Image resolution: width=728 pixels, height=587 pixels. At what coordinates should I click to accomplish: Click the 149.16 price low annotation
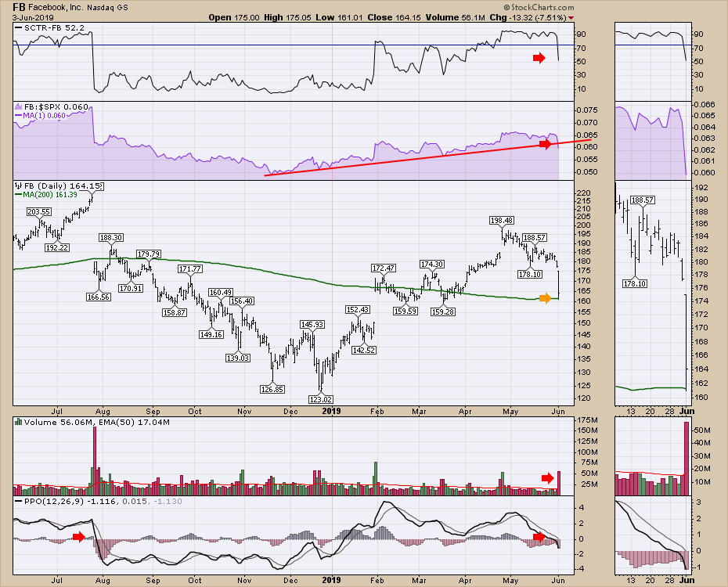coord(211,334)
